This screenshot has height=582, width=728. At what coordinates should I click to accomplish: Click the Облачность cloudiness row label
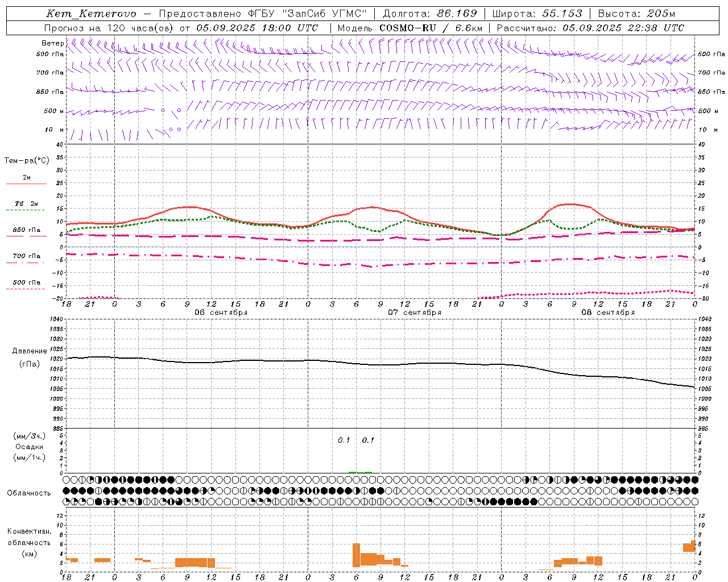point(29,493)
